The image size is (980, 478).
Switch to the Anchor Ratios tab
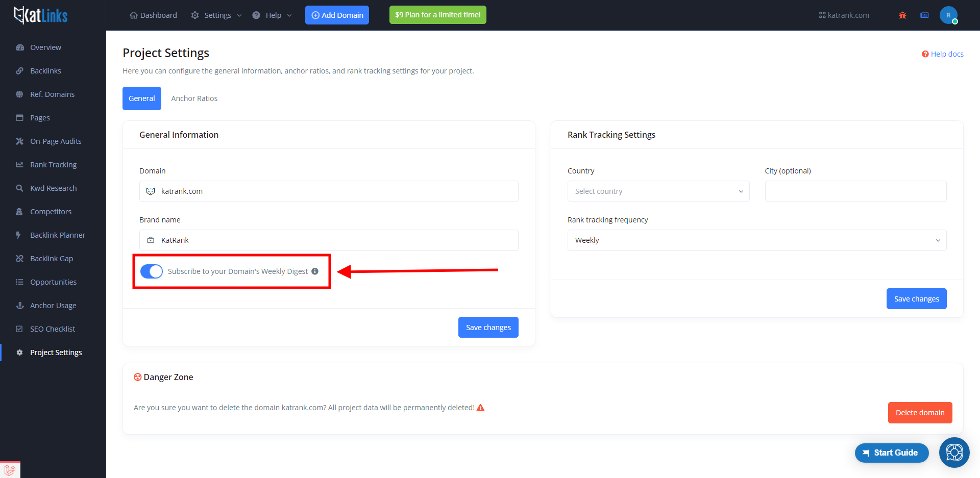tap(194, 98)
